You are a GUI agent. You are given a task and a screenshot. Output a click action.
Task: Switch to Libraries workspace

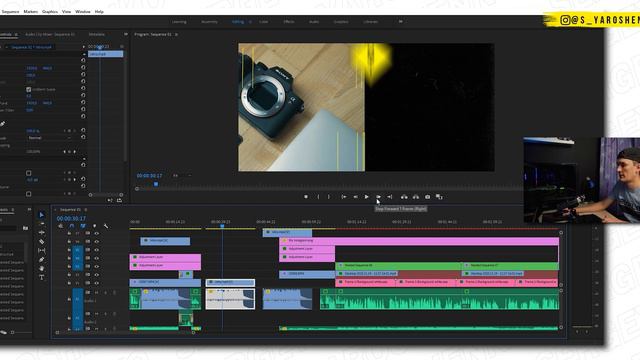tap(371, 22)
